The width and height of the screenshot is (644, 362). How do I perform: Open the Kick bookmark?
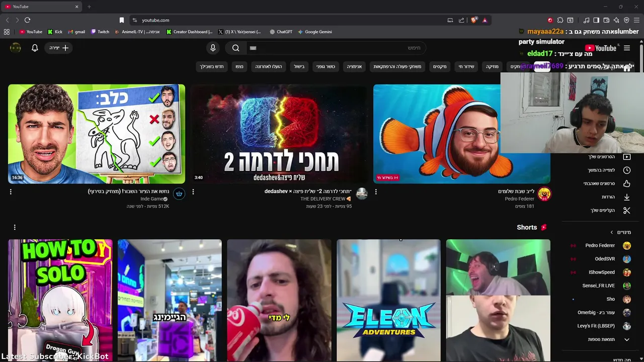[55, 32]
